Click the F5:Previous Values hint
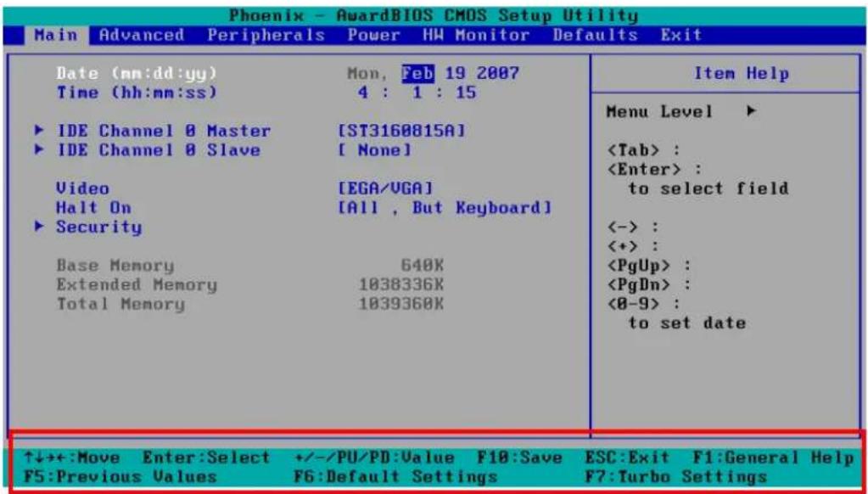 [x=120, y=477]
